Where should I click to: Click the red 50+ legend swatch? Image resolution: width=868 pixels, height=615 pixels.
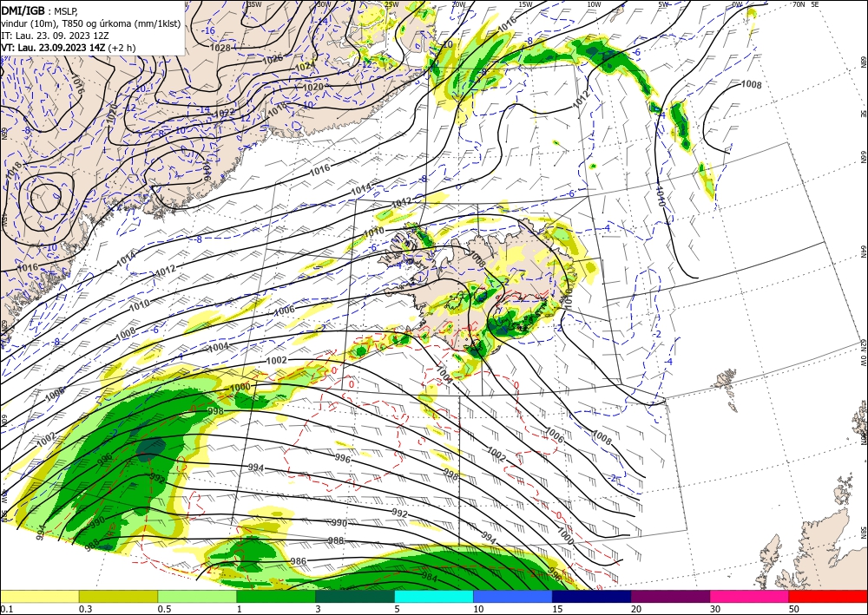828,596
